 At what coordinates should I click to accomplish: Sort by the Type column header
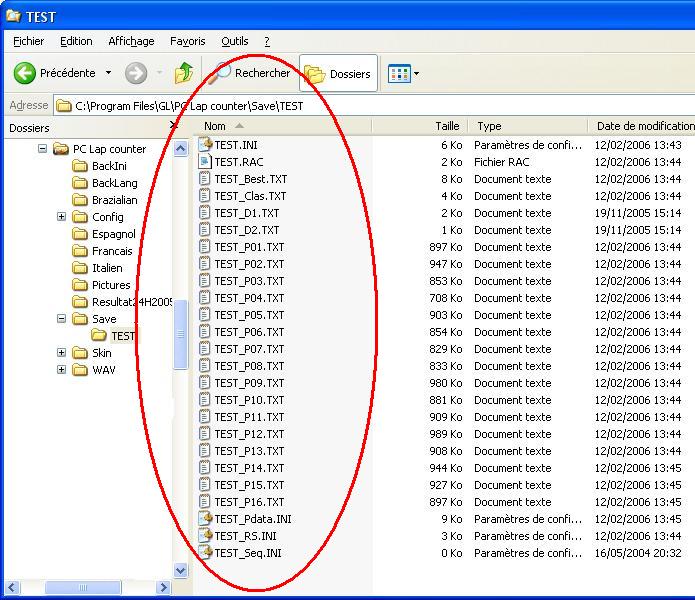[x=528, y=126]
